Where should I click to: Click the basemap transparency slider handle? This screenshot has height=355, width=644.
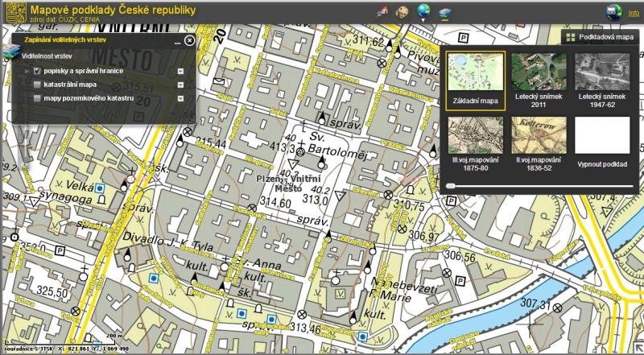[449, 185]
